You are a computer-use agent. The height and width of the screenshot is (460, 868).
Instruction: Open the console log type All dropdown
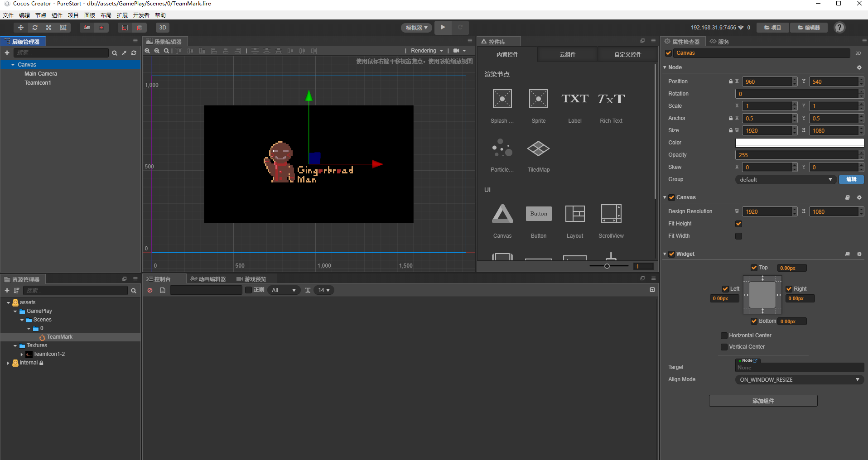284,290
